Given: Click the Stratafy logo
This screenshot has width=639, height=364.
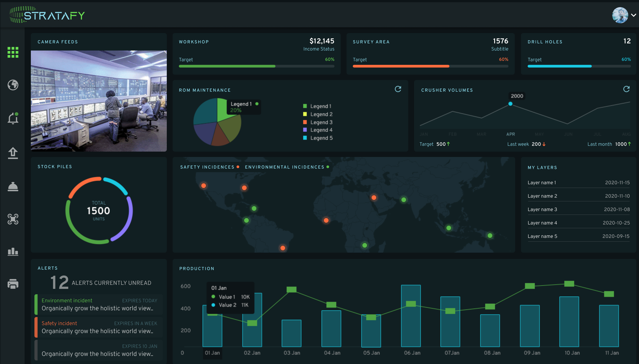Looking at the screenshot, I should pos(47,15).
